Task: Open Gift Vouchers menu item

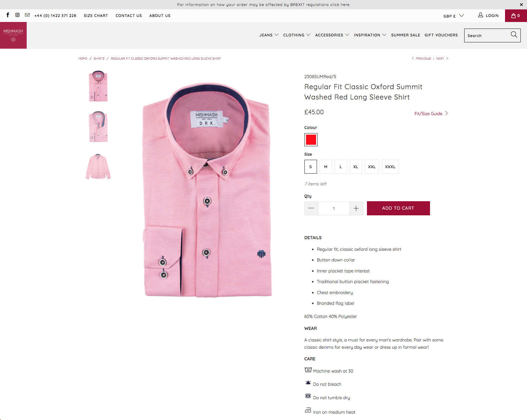Action: pos(441,35)
